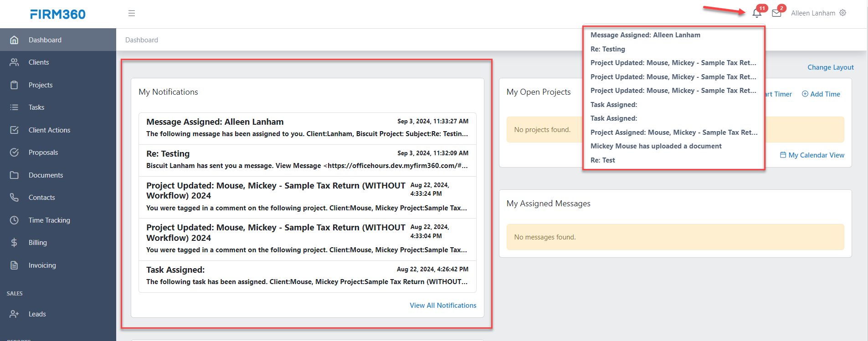This screenshot has width=868, height=341.
Task: Open 'Message Assigned: Alleen Lanham' notification card
Action: click(308, 128)
